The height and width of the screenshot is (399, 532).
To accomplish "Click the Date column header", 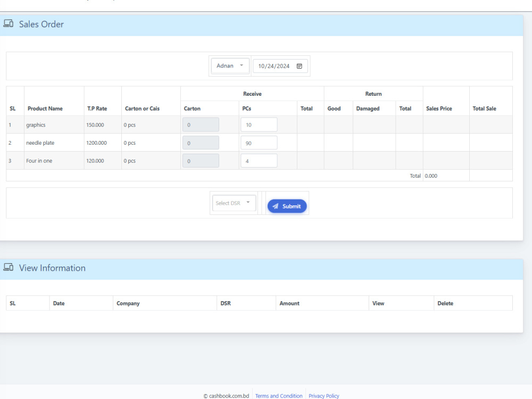I will click(59, 303).
